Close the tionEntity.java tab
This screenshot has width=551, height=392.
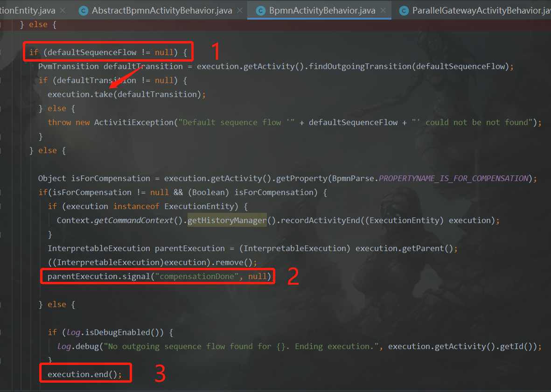63,11
